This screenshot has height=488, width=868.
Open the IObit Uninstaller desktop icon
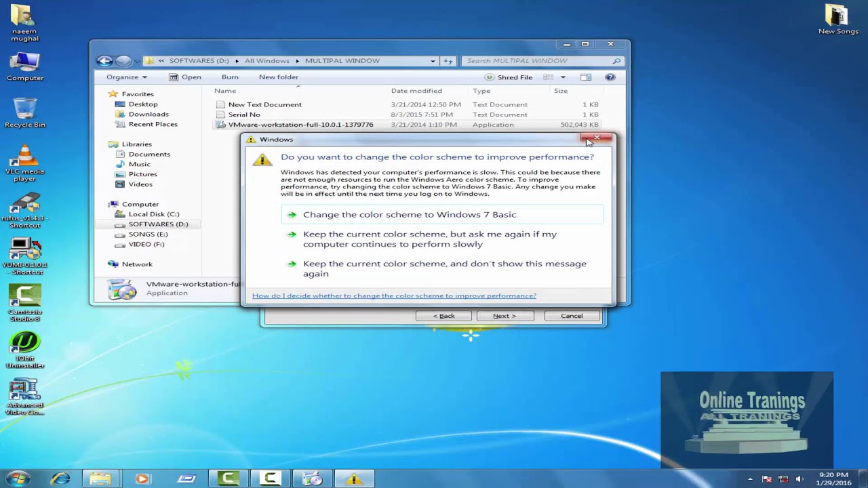(25, 350)
